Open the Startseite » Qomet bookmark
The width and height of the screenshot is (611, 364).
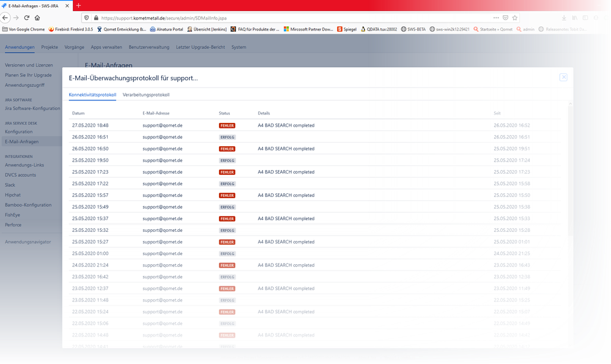click(493, 29)
